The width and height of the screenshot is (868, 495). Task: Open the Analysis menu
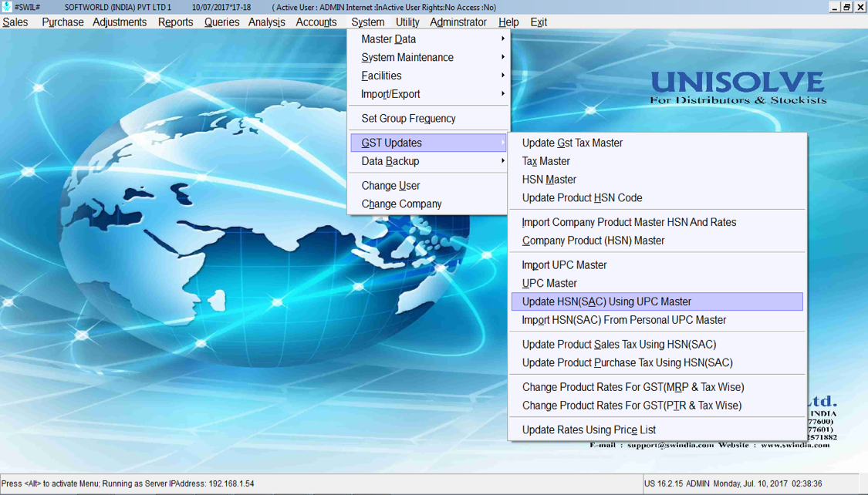point(266,22)
